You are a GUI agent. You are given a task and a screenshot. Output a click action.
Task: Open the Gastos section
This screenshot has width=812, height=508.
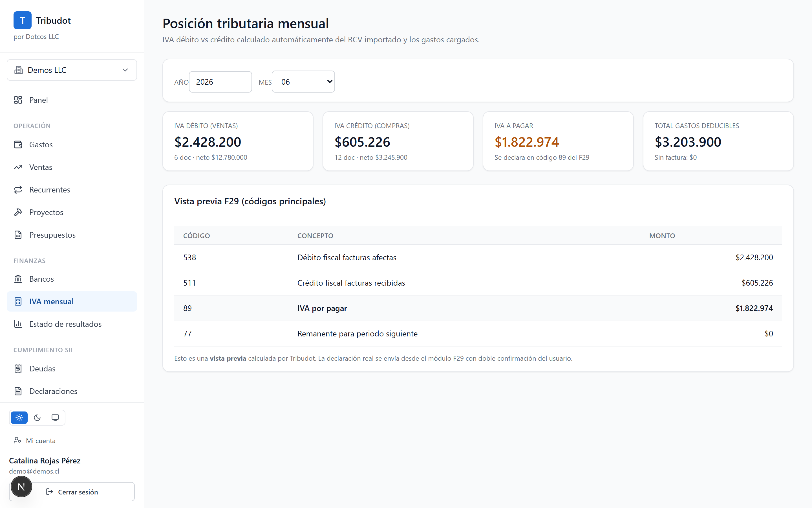tap(72, 144)
